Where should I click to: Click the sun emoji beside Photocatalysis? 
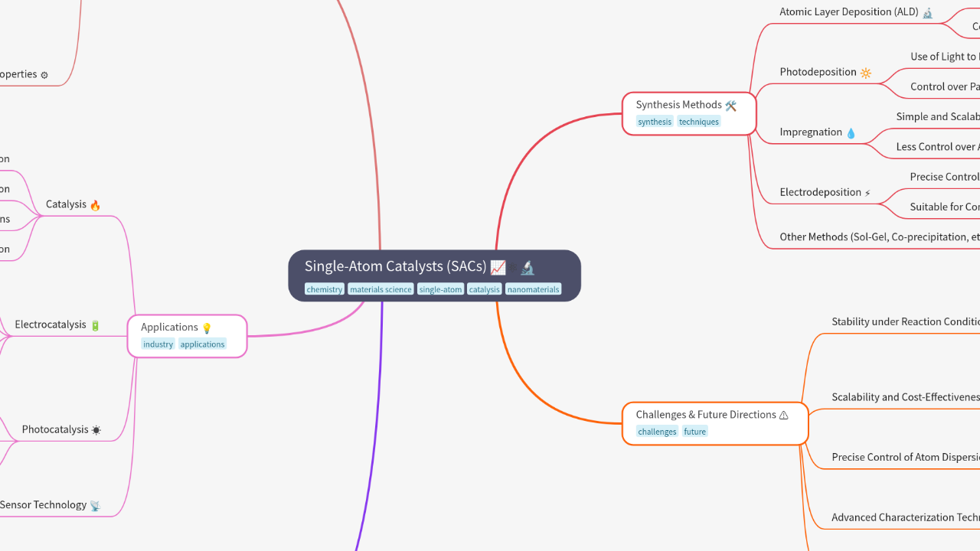[x=96, y=430]
